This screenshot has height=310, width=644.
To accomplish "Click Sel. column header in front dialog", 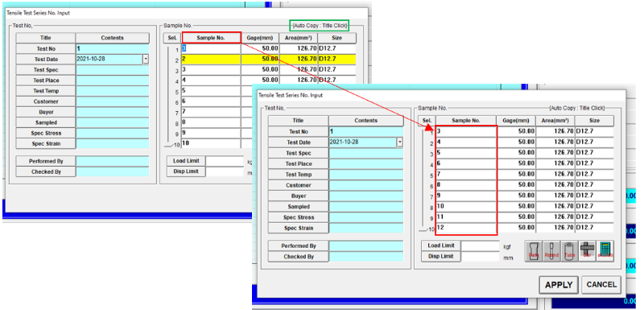I will [427, 121].
